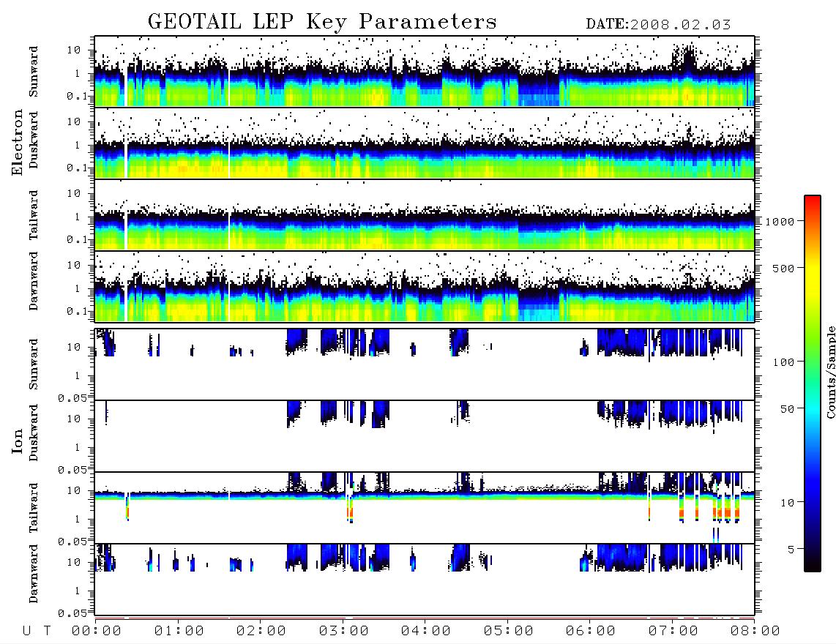Click the 08:00 time axis label
Image resolution: width=836 pixels, height=644 pixels.
pos(755,632)
